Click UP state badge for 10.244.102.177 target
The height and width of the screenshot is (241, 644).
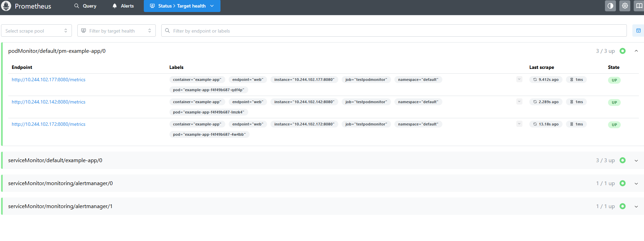pyautogui.click(x=614, y=80)
